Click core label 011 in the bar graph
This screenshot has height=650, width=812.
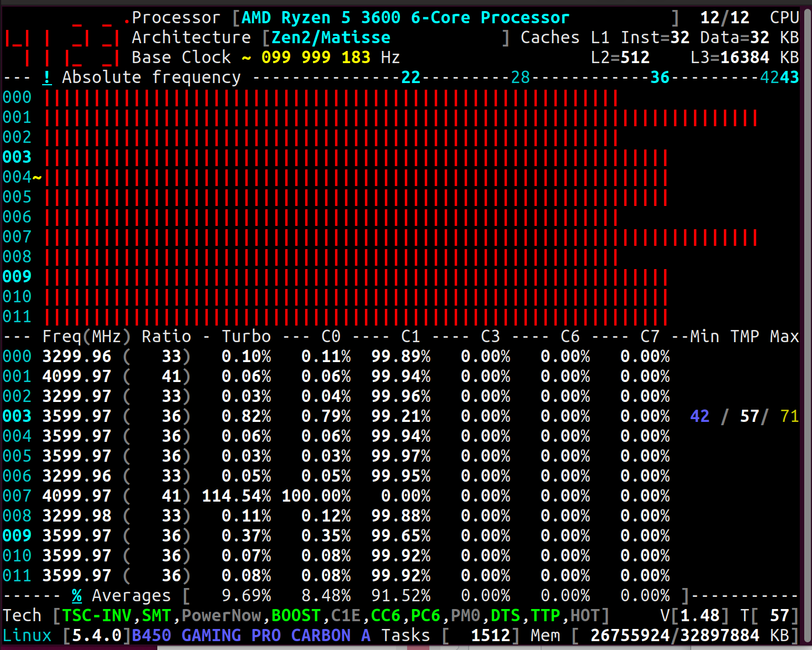17,317
